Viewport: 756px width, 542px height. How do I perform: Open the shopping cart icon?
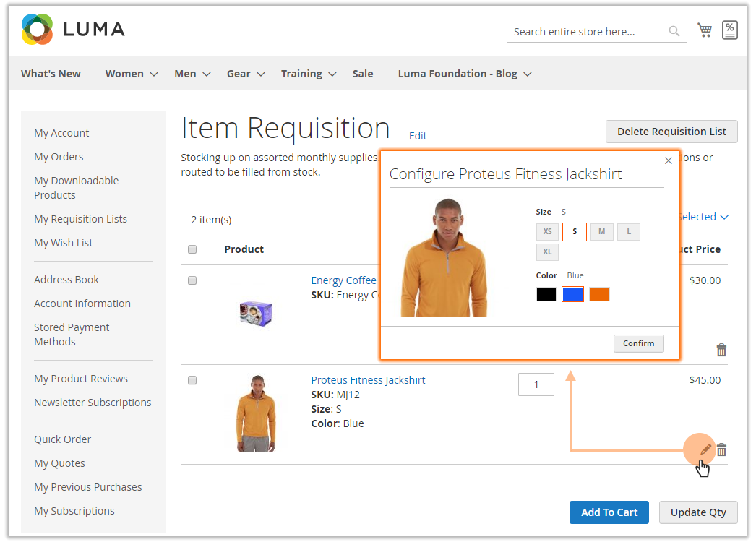[x=705, y=30]
